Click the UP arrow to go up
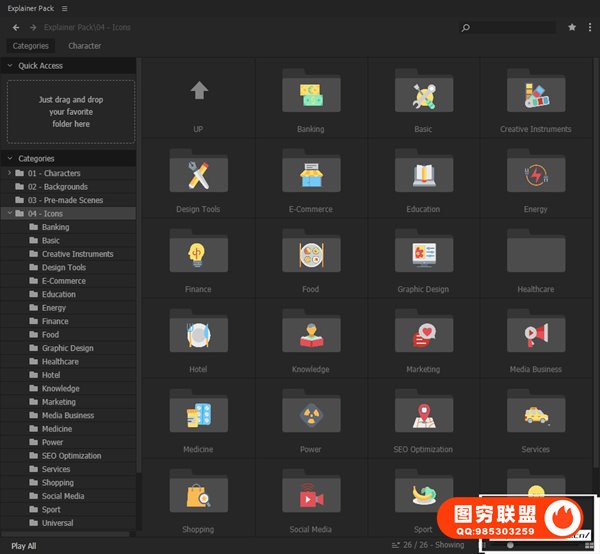The width and height of the screenshot is (600, 554). [198, 92]
